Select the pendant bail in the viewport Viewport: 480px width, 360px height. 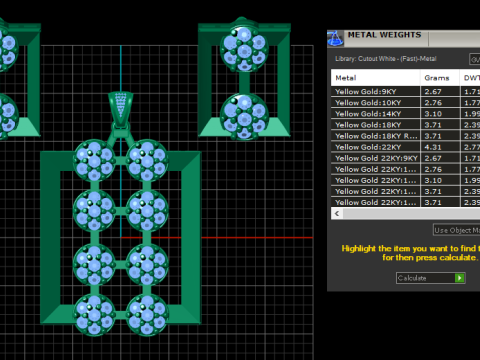(121, 110)
